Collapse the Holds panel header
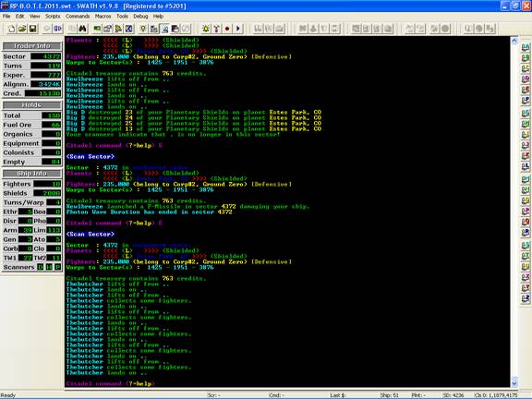The image size is (532, 399). pyautogui.click(x=32, y=105)
